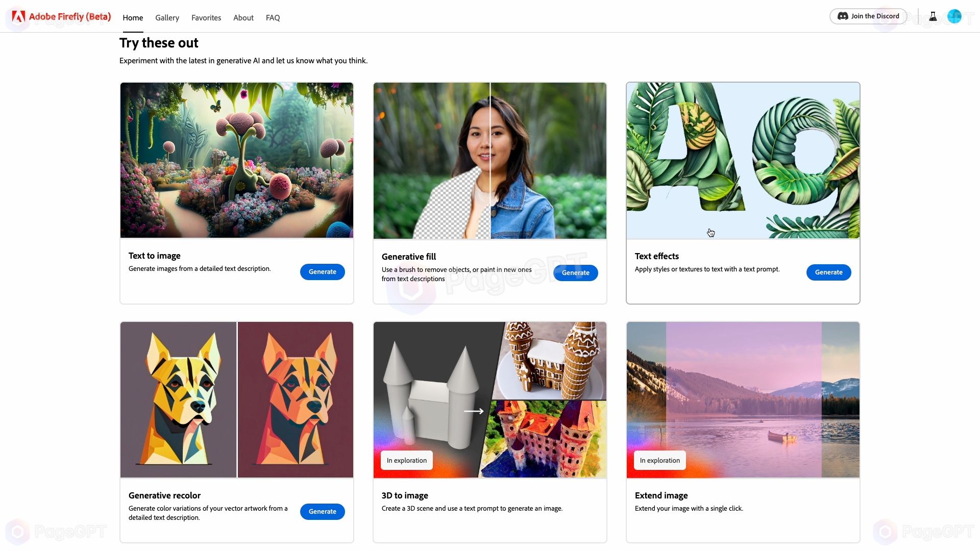This screenshot has width=980, height=551.
Task: Click the Text to image generate icon
Action: click(323, 272)
